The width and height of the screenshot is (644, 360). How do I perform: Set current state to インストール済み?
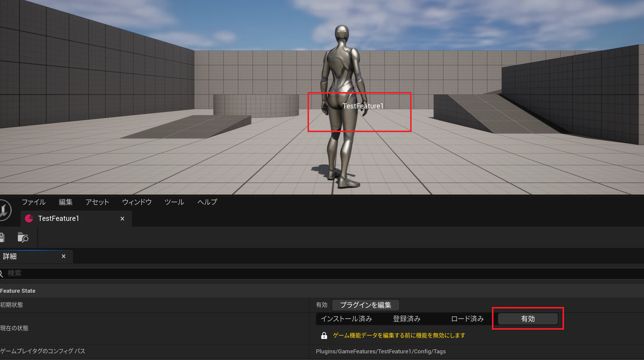click(346, 319)
